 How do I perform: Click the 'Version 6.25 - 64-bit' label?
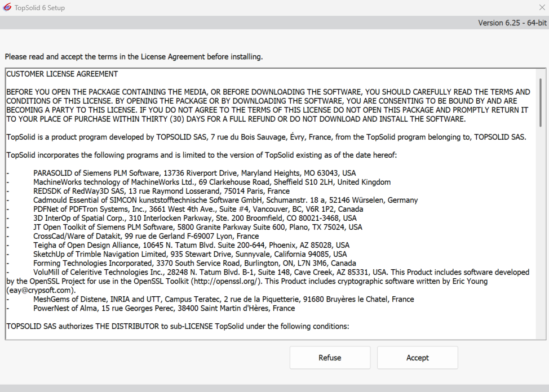(512, 23)
